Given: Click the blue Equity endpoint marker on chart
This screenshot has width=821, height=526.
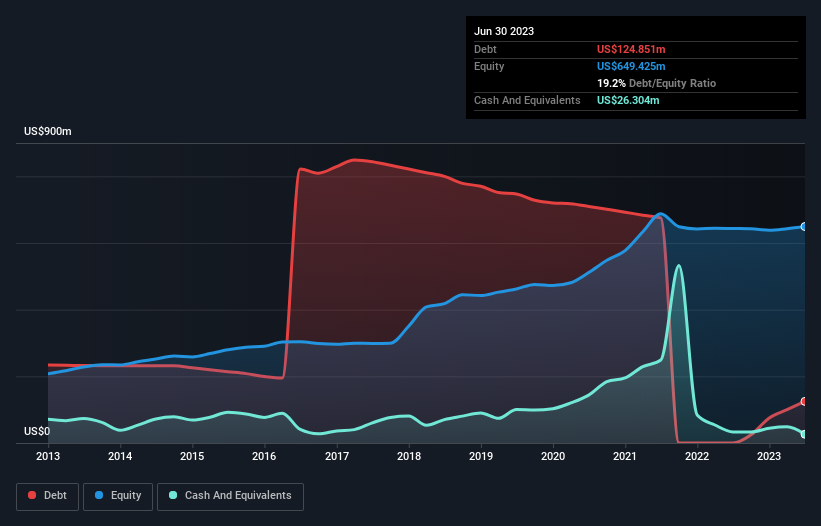Looking at the screenshot, I should [804, 227].
